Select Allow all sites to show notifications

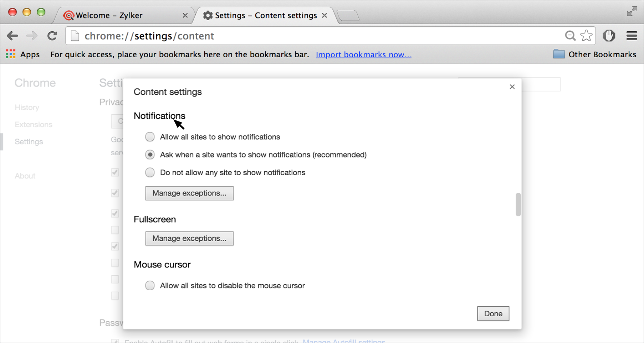click(150, 137)
